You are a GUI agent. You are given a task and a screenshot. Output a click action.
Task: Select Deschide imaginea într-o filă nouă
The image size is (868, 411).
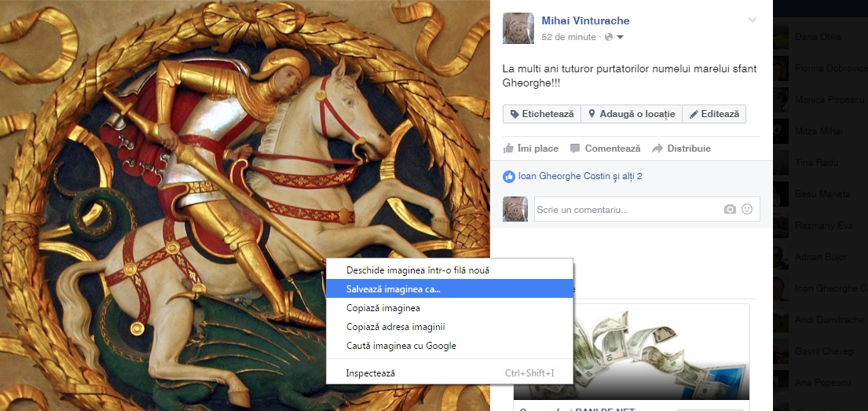pyautogui.click(x=417, y=270)
